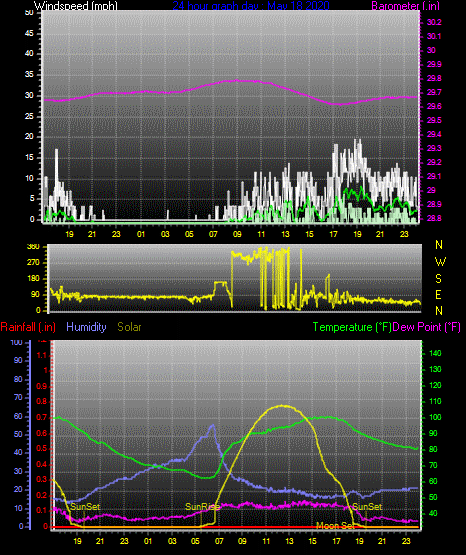Click the "25" windspeed axis value
This screenshot has height=555, width=466.
coord(29,116)
